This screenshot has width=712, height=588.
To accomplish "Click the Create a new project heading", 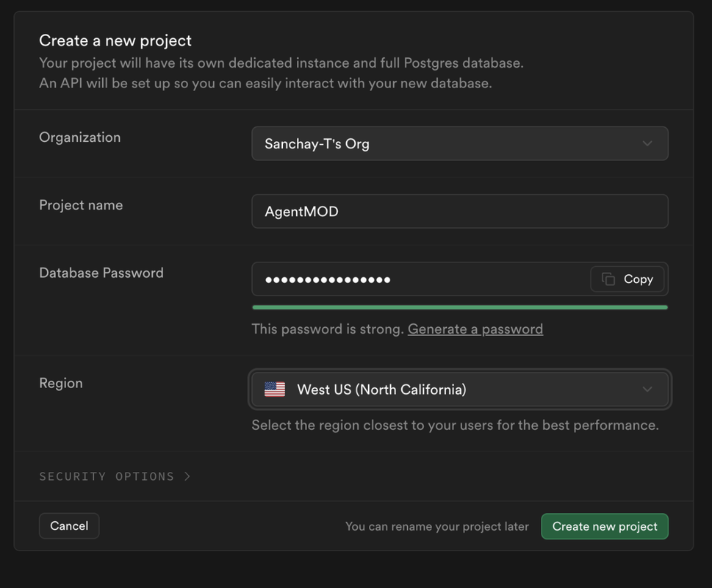I will 115,40.
